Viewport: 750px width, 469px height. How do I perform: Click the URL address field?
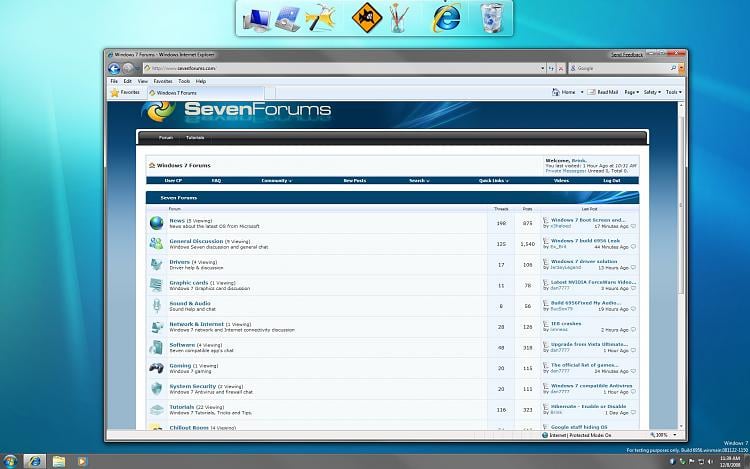coord(343,68)
